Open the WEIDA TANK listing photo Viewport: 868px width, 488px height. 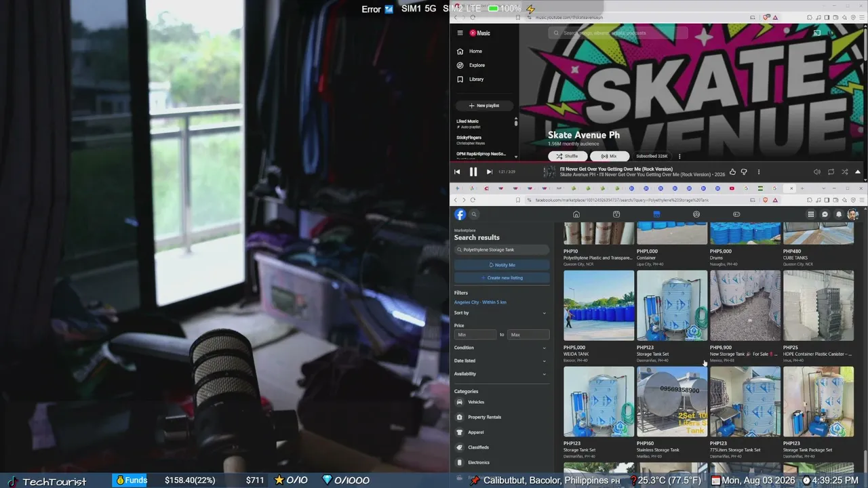pyautogui.click(x=599, y=306)
